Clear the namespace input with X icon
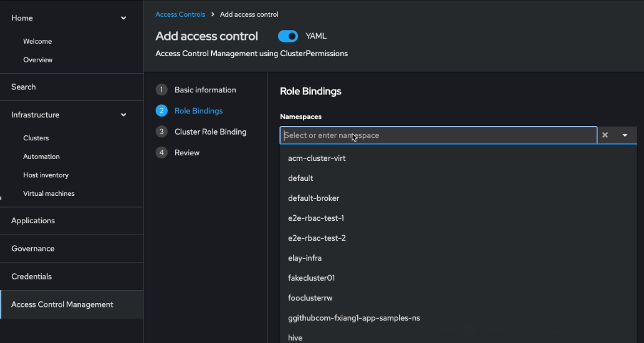Viewport: 644px width, 343px height. point(605,135)
